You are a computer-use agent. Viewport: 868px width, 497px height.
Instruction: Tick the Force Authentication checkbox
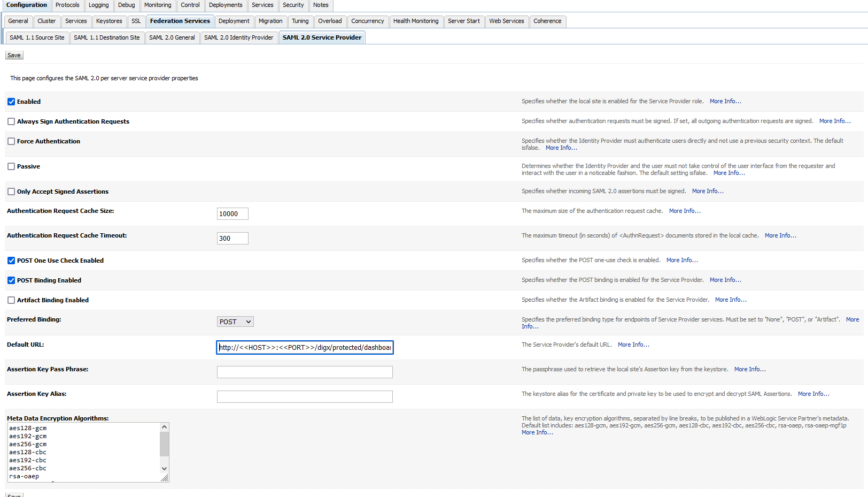pyautogui.click(x=11, y=141)
